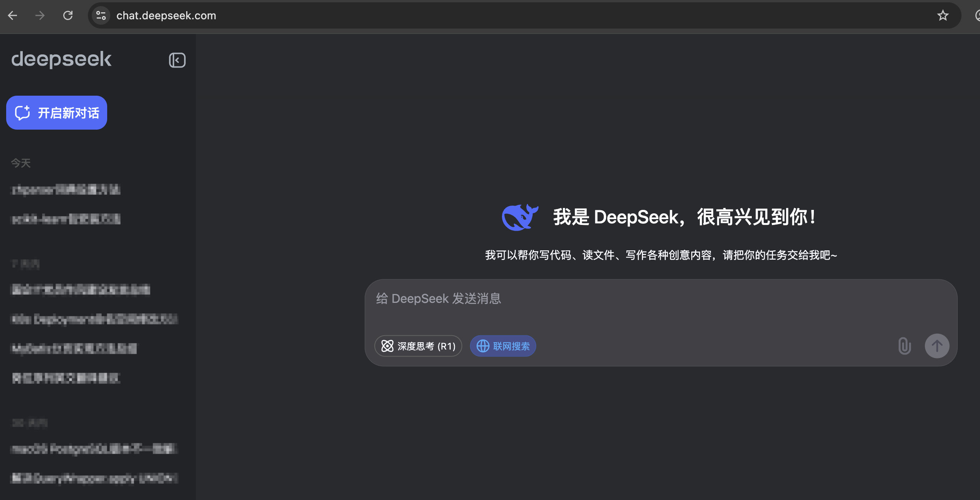Click the send arrow button
Image resolution: width=980 pixels, height=500 pixels.
coord(937,346)
